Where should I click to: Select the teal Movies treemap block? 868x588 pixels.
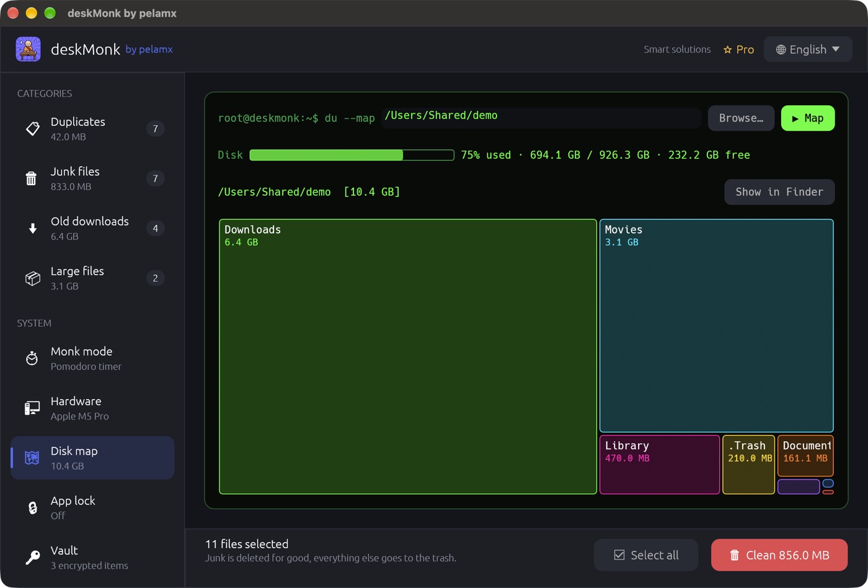(x=716, y=326)
